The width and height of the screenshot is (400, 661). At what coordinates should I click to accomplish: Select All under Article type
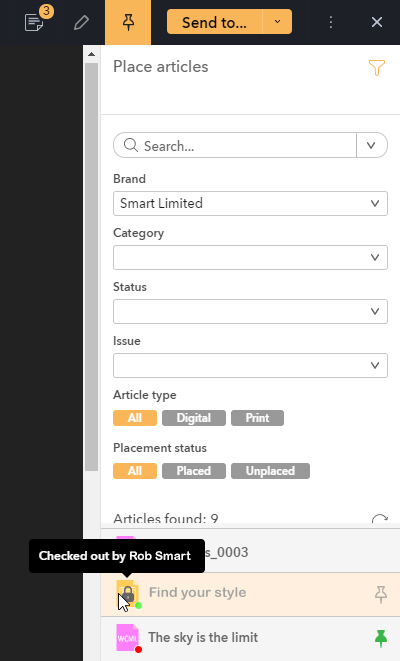point(135,418)
